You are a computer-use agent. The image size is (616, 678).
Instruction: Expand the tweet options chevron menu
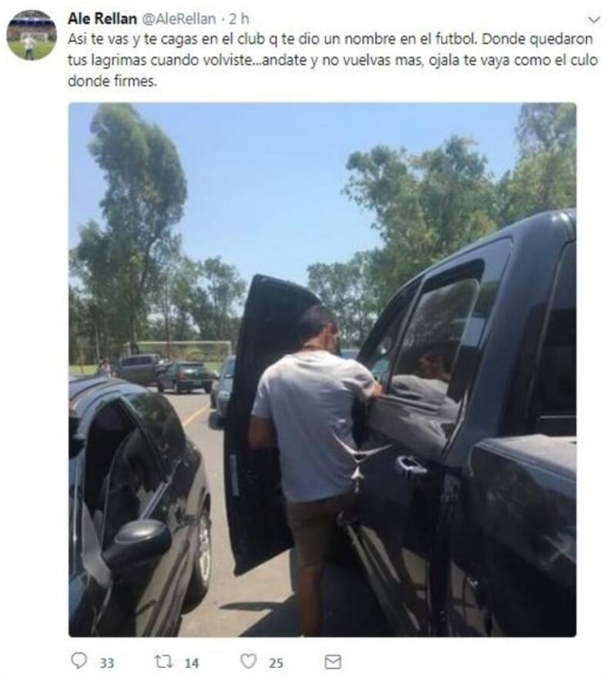pyautogui.click(x=594, y=19)
